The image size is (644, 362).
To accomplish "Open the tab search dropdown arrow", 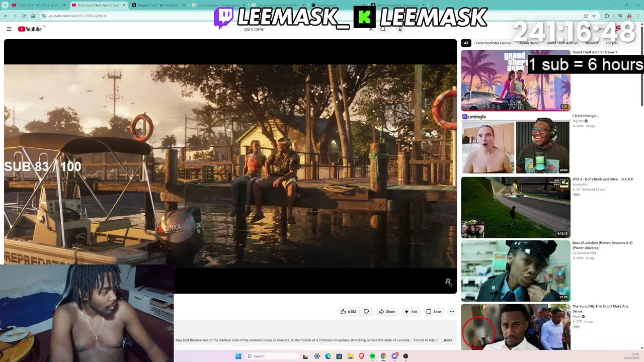I will [x=6, y=5].
